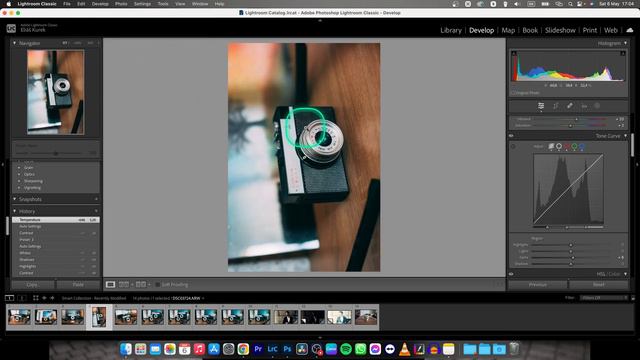Click the Loupe view icon in toolbar
Viewport: 640px width, 360px height.
[x=110, y=284]
